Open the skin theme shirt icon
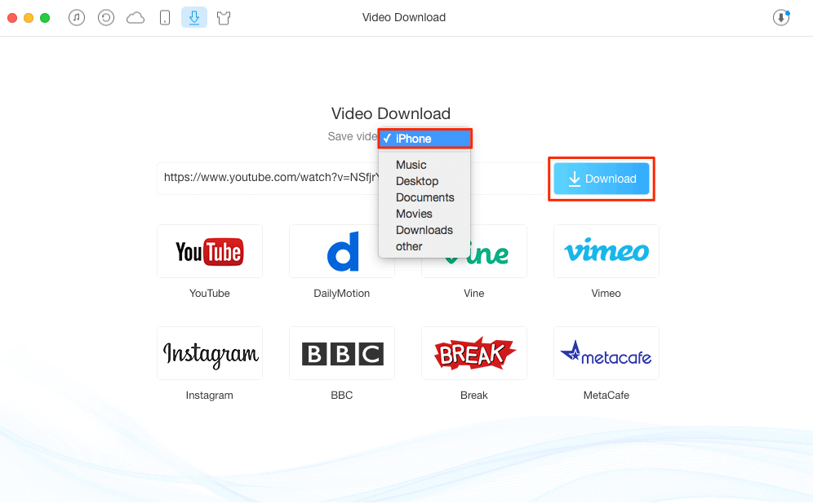Screen dimensions: 813x504 224,18
